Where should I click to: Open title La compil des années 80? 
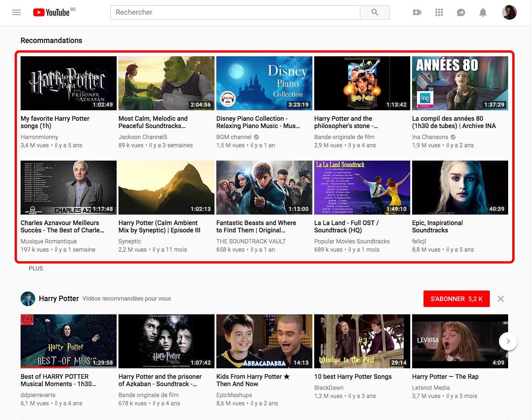coord(454,122)
